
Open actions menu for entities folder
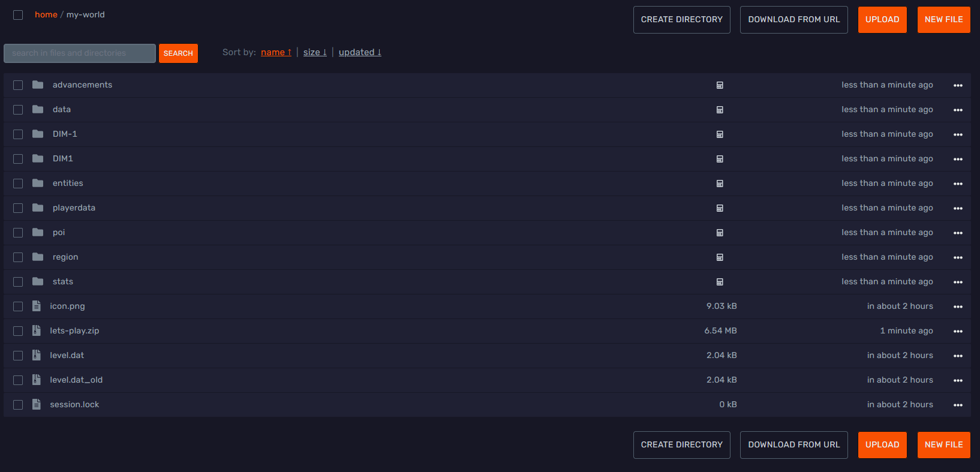pyautogui.click(x=958, y=184)
